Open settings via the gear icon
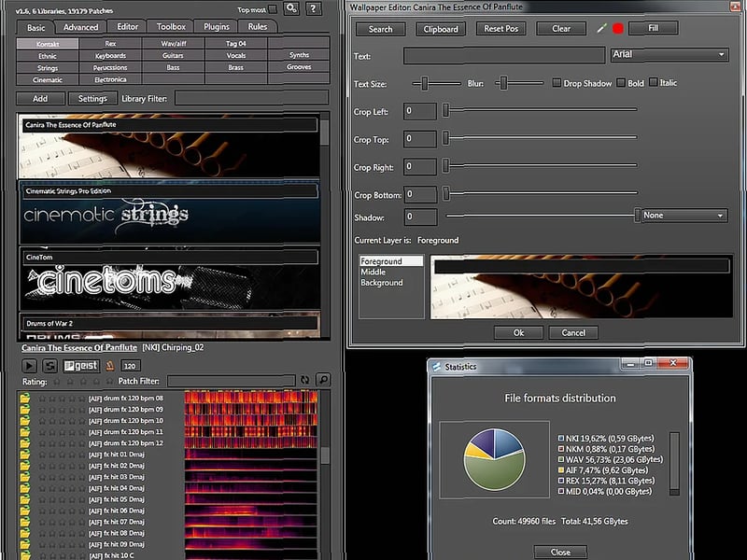Image resolution: width=747 pixels, height=560 pixels. [291, 8]
